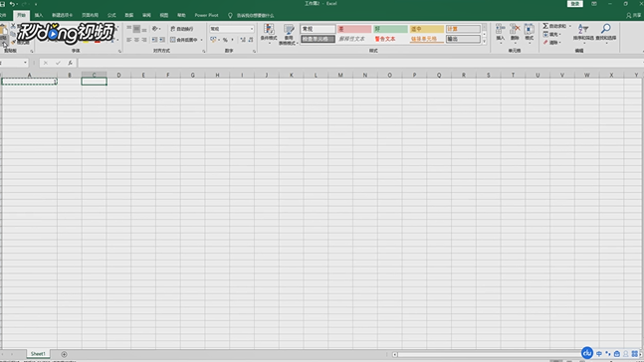Click the align right icon

tap(144, 40)
